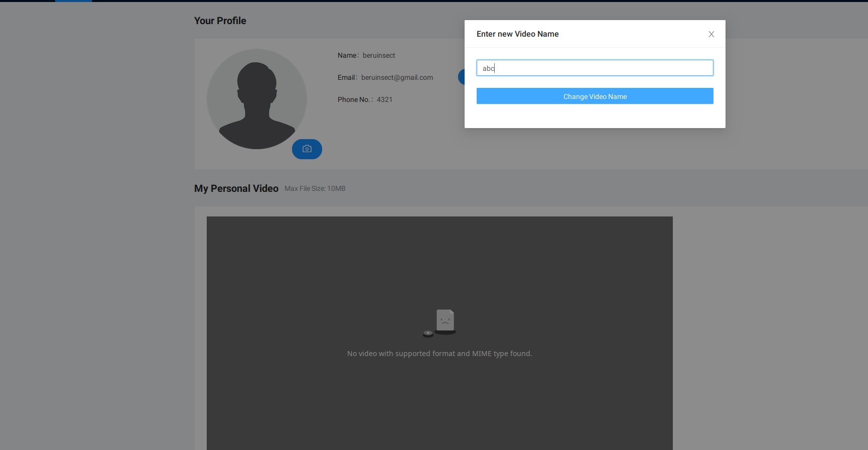Click the phone number 4321
The height and width of the screenshot is (450, 868).
tap(384, 99)
